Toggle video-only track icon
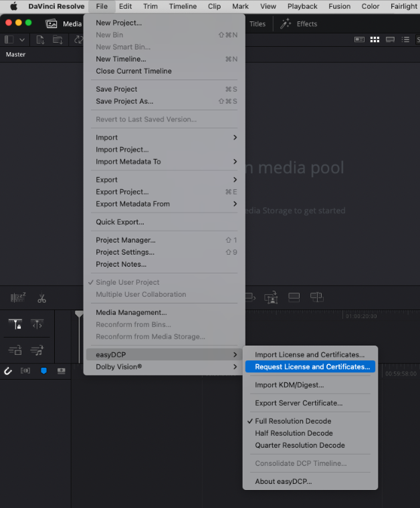 click(15, 350)
